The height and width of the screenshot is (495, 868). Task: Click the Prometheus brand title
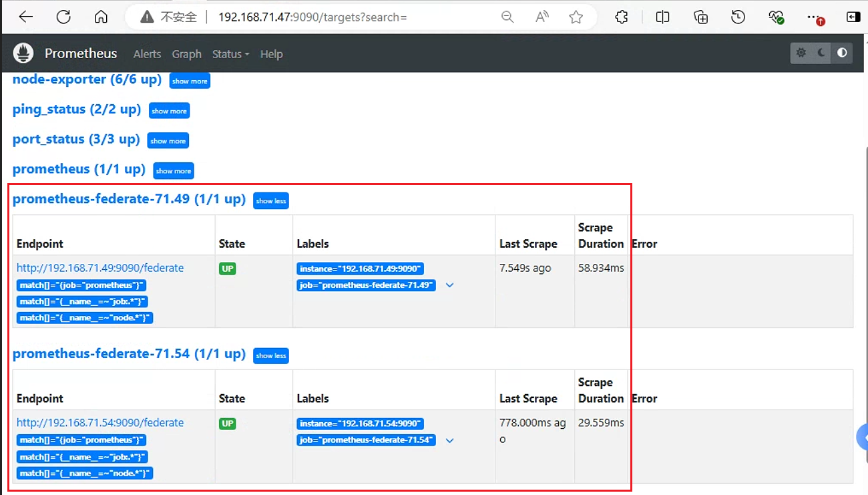point(81,53)
